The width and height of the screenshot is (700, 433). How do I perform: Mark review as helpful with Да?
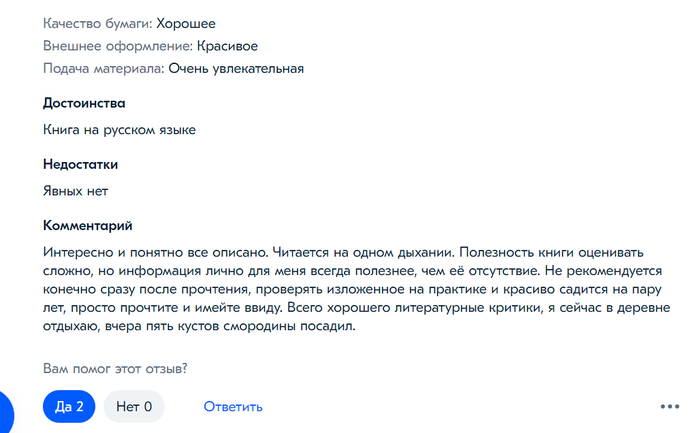click(69, 406)
